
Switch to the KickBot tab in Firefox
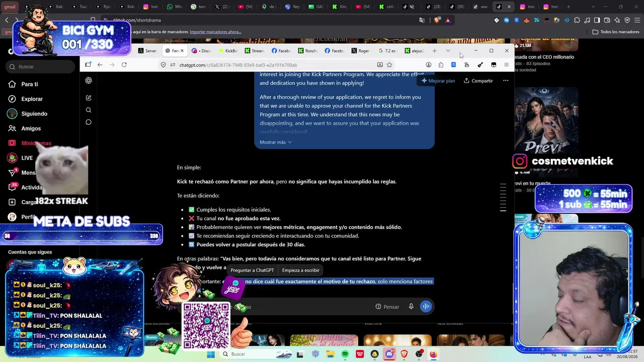click(x=228, y=51)
